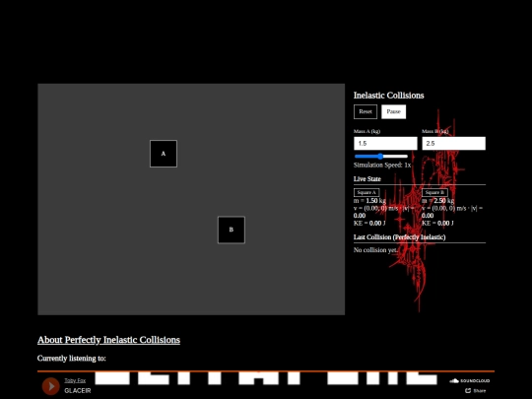Select square B in the simulation

tap(232, 230)
